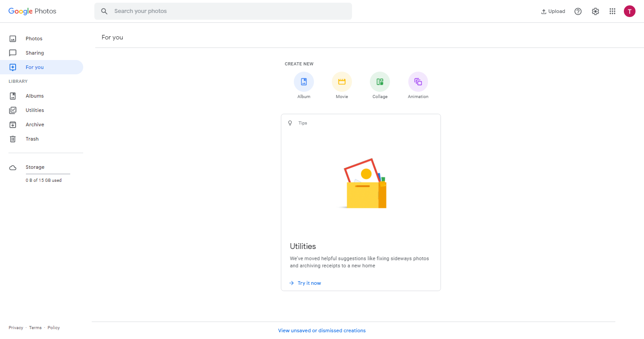
Task: Click the Sharing icon in sidebar
Action: click(13, 53)
